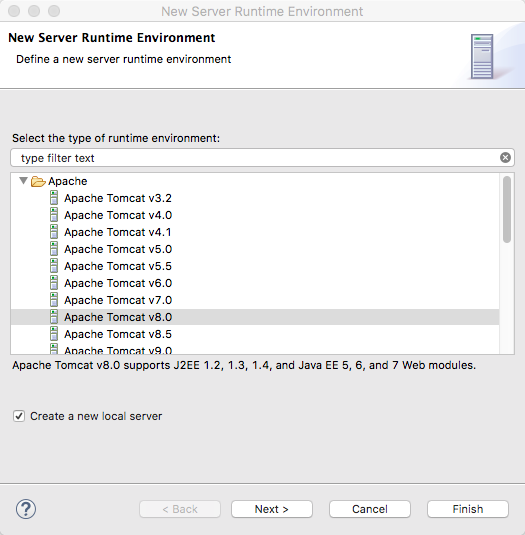Open help with the question mark icon
525x535 pixels.
click(x=26, y=509)
